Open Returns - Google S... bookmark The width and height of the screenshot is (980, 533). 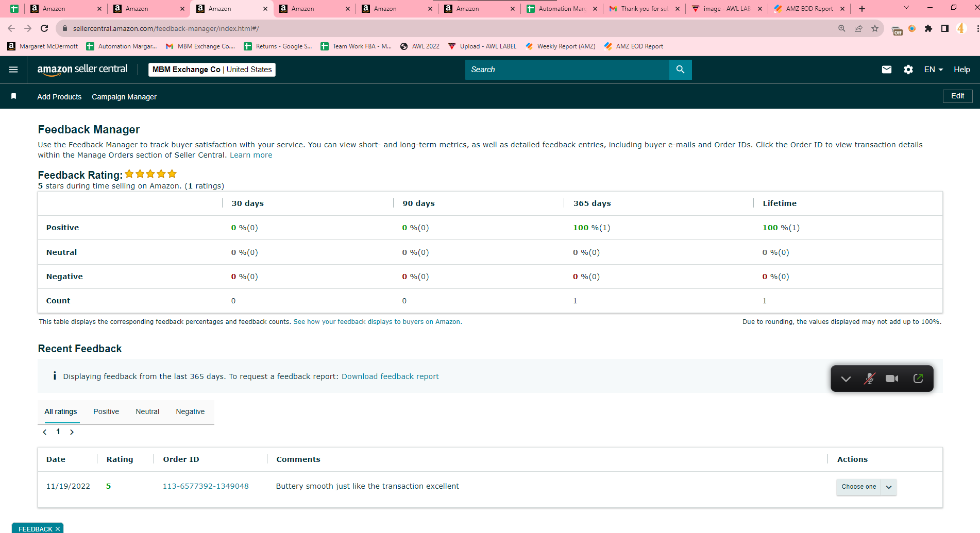click(x=278, y=46)
